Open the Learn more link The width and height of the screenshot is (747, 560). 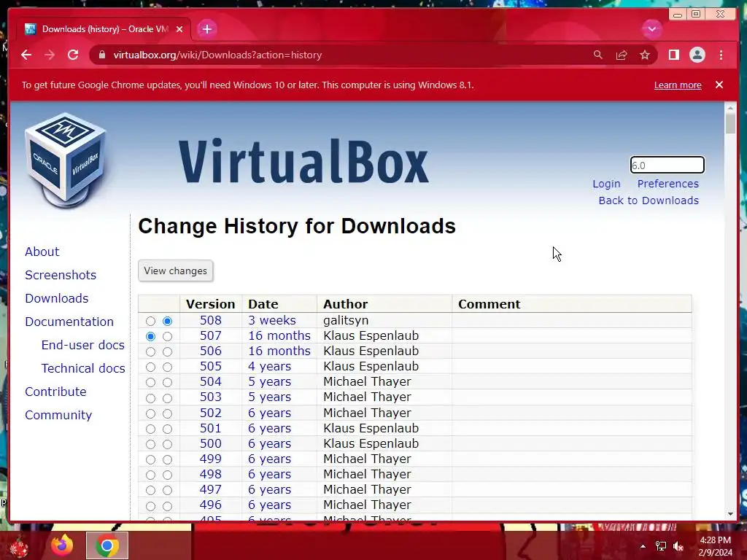point(678,85)
